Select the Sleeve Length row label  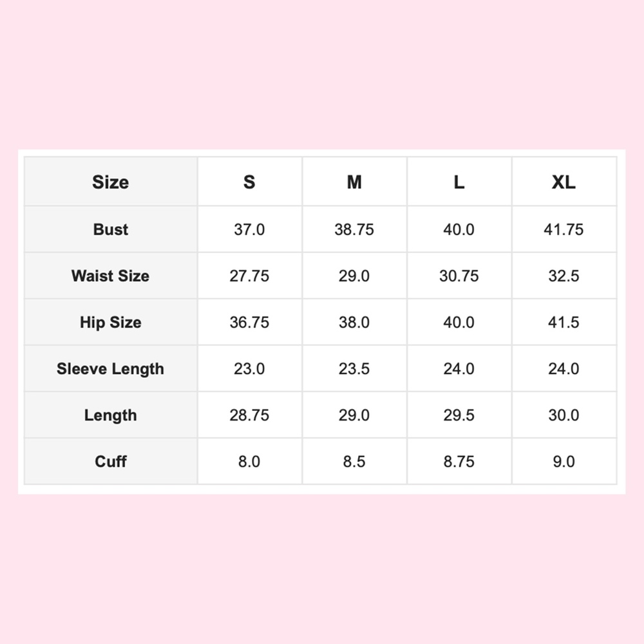[x=110, y=369]
